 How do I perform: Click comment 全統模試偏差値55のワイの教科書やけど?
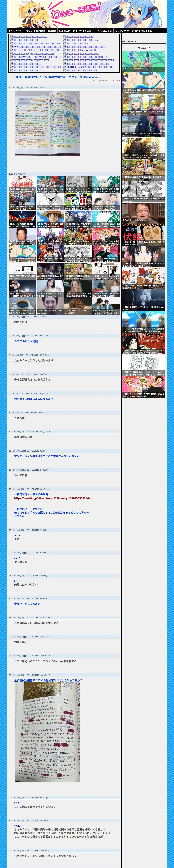pyautogui.click(x=48, y=680)
